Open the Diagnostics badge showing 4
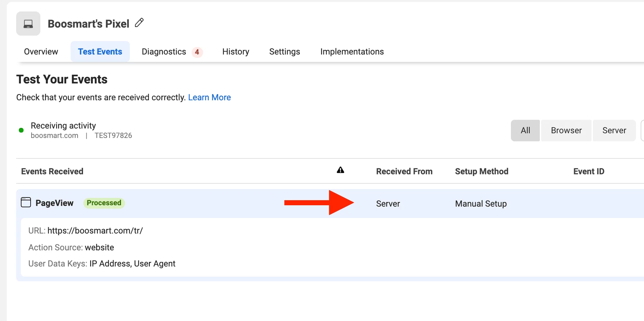The image size is (644, 321). tap(197, 52)
